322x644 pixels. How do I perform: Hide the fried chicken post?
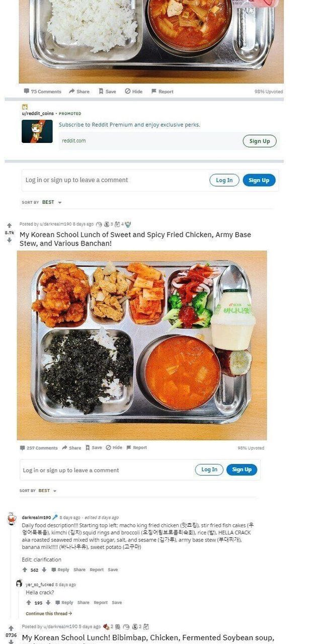[114, 447]
